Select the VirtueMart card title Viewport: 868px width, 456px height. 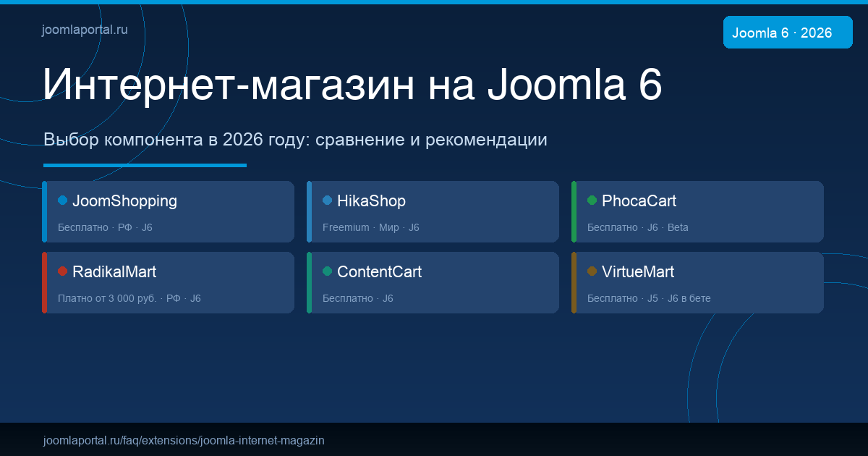coord(638,272)
